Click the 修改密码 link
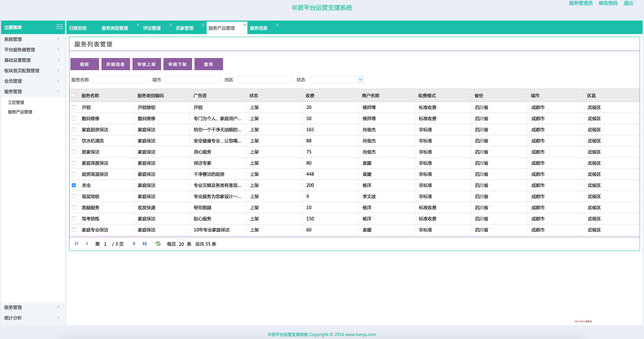This screenshot has height=339, width=644. [608, 3]
